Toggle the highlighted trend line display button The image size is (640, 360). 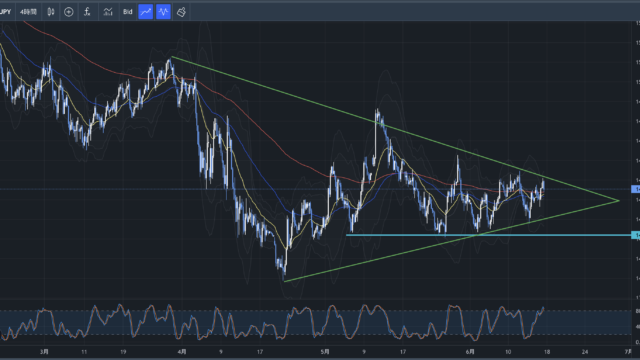point(146,12)
